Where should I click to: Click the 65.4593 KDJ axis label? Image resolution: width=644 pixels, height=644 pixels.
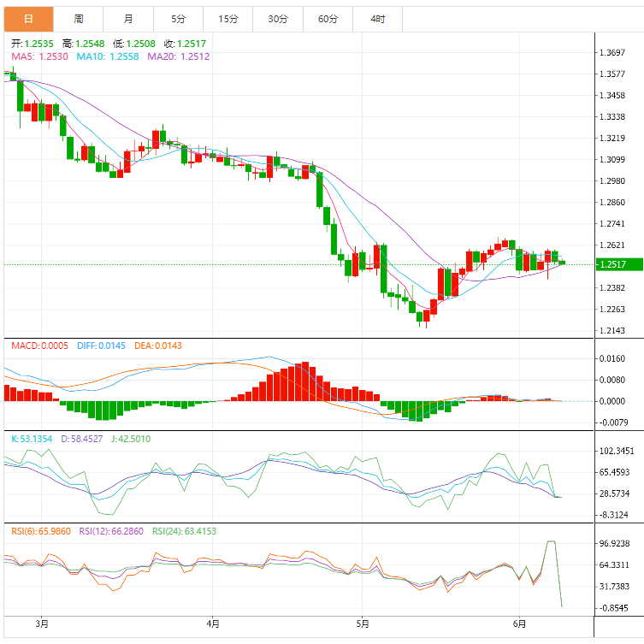click(614, 472)
